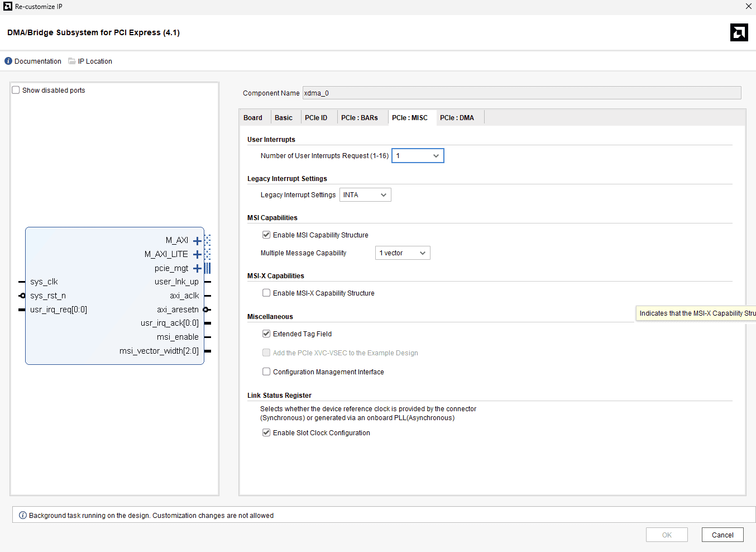This screenshot has width=756, height=552.
Task: Switch to the PCIe : BARs tab
Action: 359,118
